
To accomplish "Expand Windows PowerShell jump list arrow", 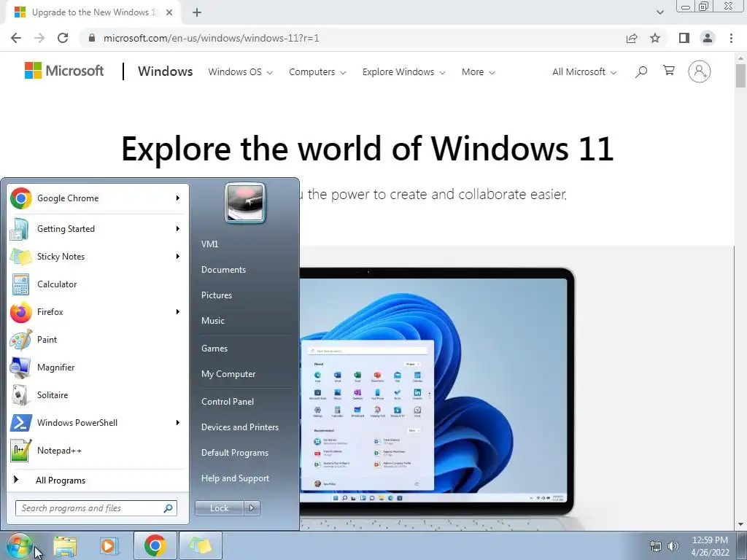I will (x=178, y=422).
